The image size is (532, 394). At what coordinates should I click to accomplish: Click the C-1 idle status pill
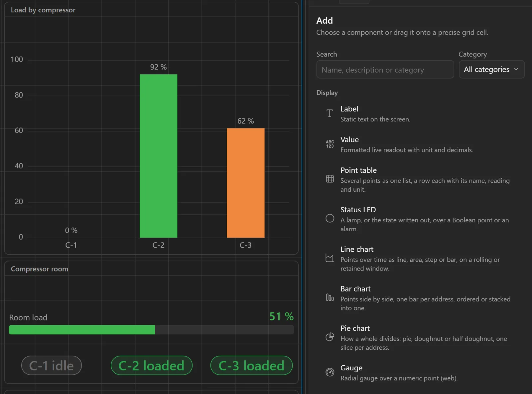52,365
